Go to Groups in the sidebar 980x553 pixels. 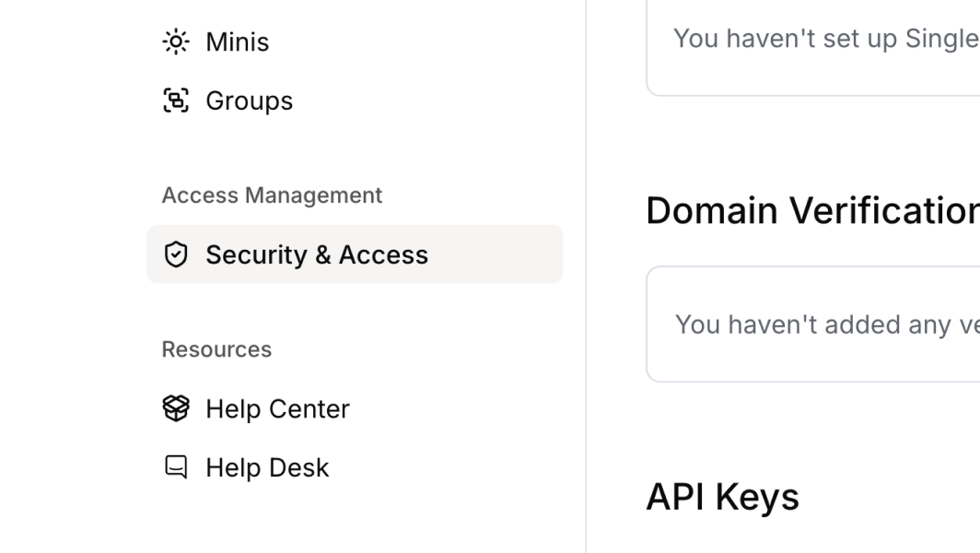(x=249, y=100)
